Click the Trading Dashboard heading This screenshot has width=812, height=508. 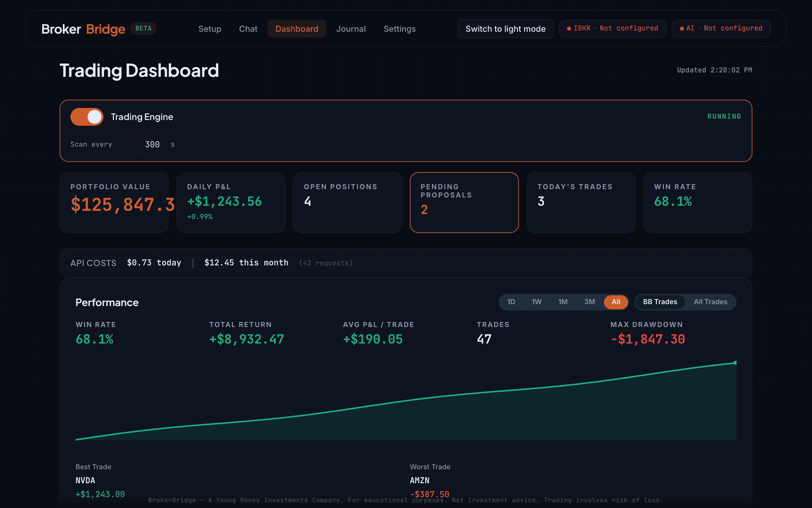(139, 70)
